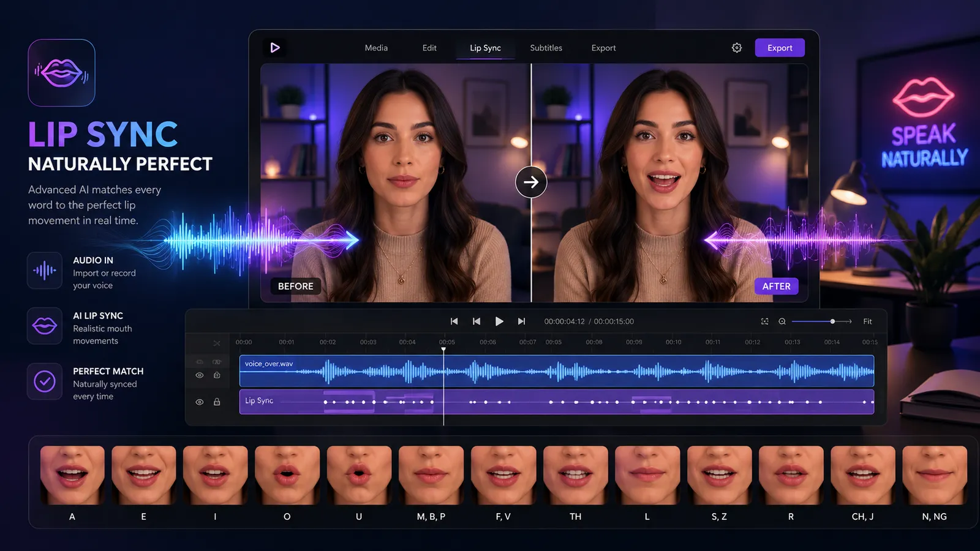
Task: Select the AI Lip Sync lips icon
Action: click(45, 326)
